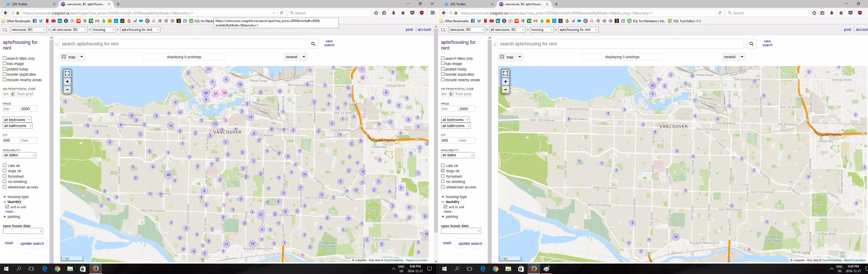
Task: Click the 'reset' link in left window
Action: (x=9, y=243)
